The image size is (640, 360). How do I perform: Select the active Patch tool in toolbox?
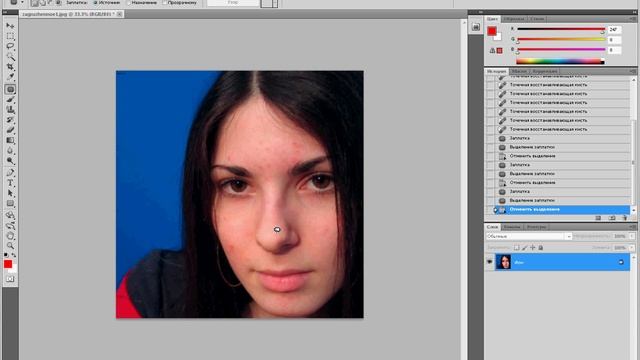10,89
